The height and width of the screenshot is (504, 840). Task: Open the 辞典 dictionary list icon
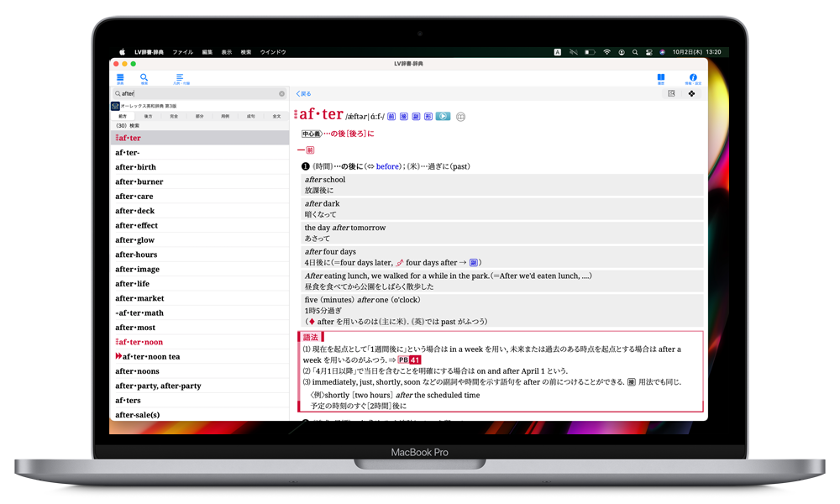119,78
